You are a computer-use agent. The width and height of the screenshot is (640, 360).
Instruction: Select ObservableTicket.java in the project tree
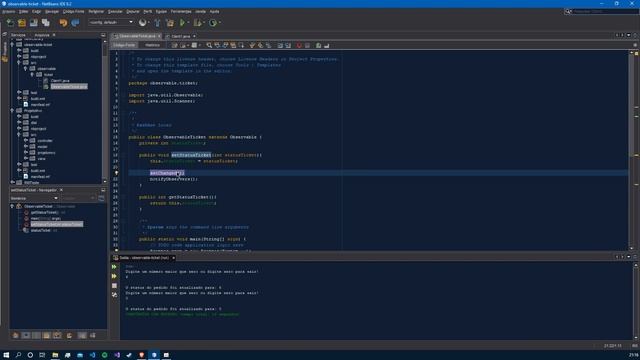[x=69, y=87]
